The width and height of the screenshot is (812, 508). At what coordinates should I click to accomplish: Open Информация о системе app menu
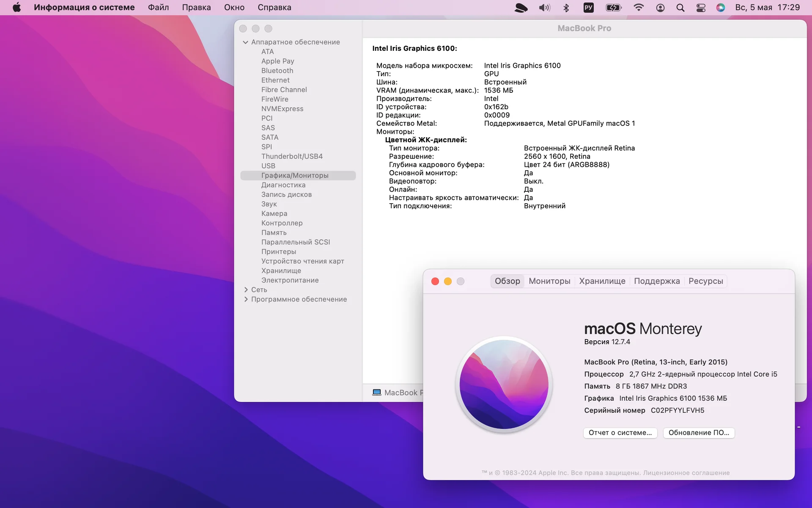pos(84,7)
